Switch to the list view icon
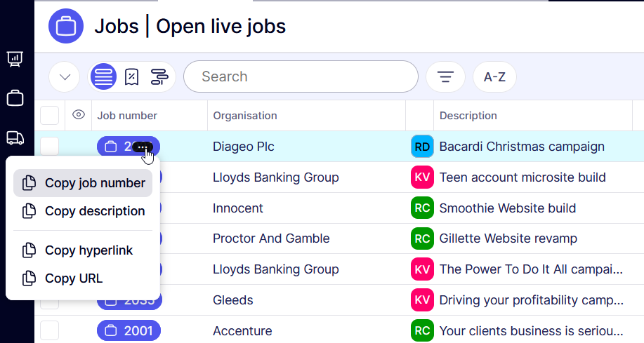Screen dimensions: 644x343 [104, 76]
